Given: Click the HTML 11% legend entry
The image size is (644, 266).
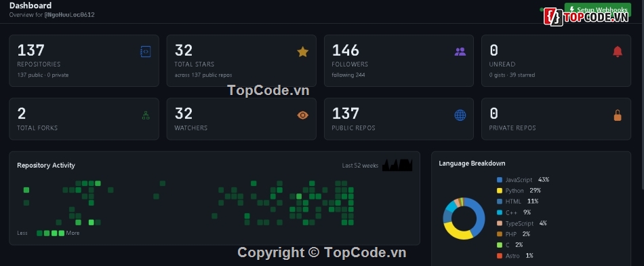Looking at the screenshot, I should coord(517,202).
